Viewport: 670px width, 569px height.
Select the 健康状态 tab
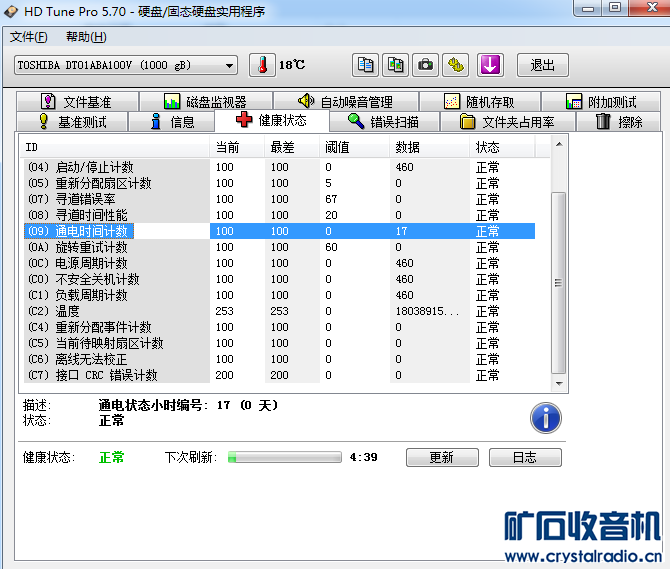coord(272,120)
